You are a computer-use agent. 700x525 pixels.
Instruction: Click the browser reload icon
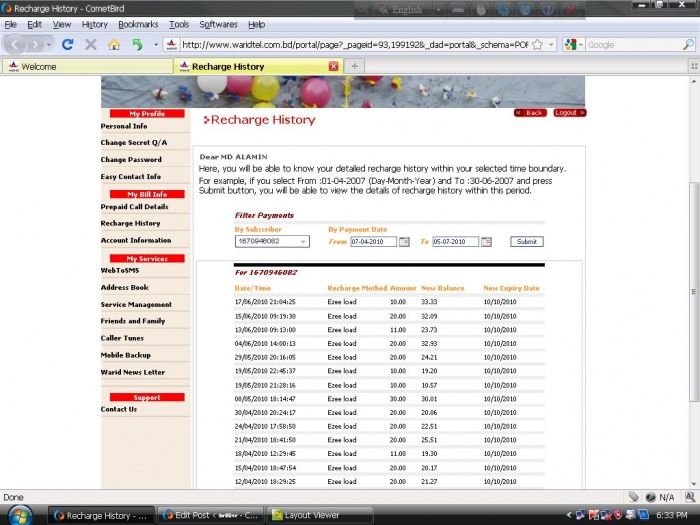(x=68, y=45)
